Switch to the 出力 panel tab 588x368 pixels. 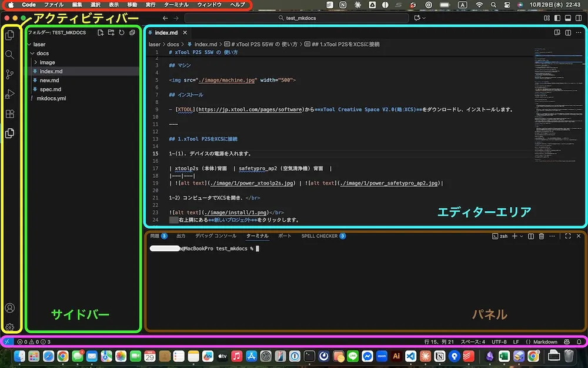point(181,236)
